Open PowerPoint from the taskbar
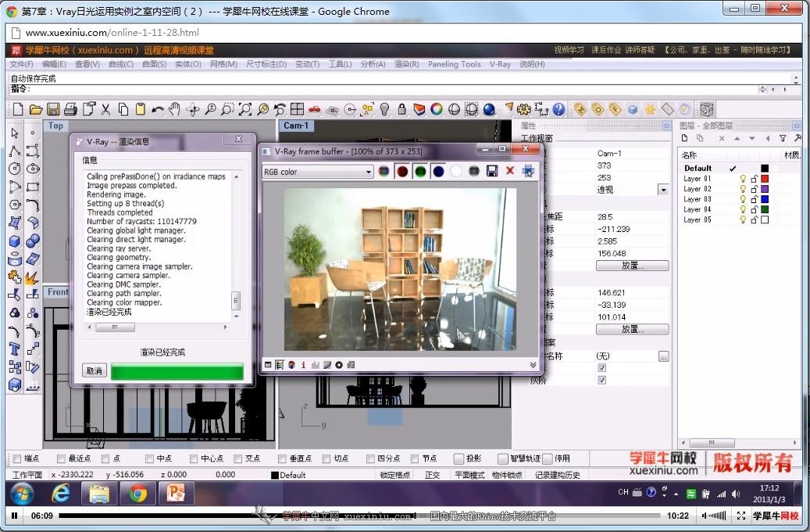The width and height of the screenshot is (810, 532). [177, 494]
